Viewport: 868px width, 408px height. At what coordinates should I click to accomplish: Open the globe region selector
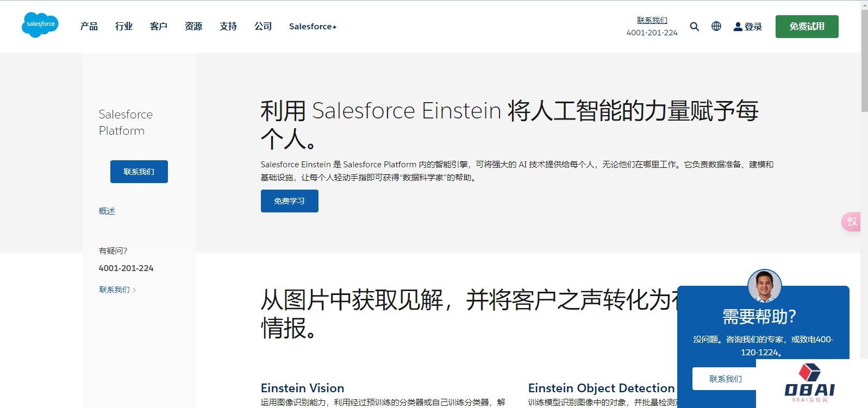pos(716,26)
